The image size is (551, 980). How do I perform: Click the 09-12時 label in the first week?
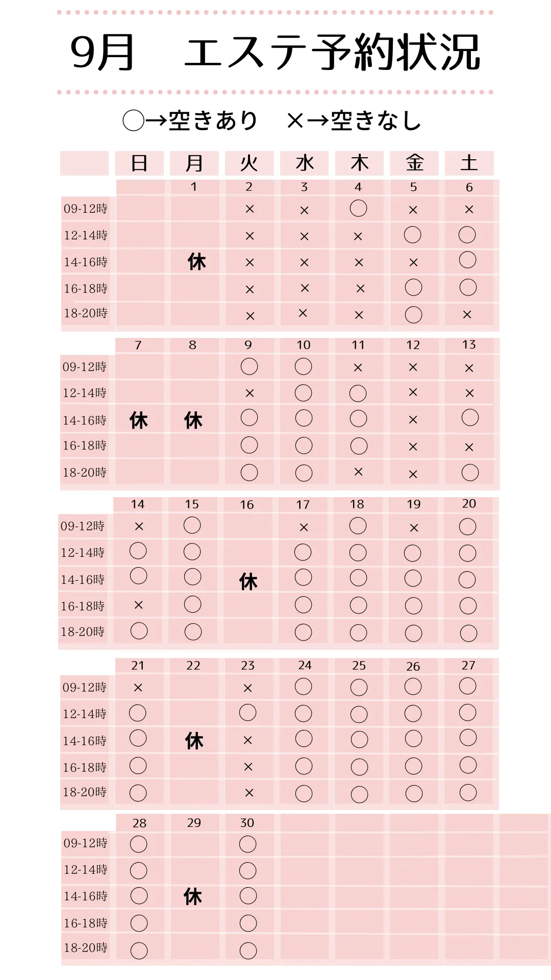click(x=86, y=209)
